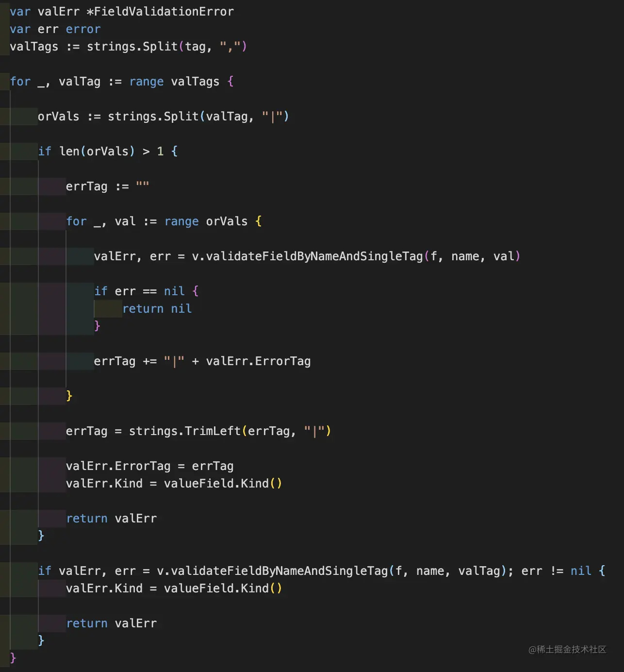The width and height of the screenshot is (624, 672).
Task: Click the first 'valErr.Kind = valueField.Kind()' line
Action: (174, 484)
